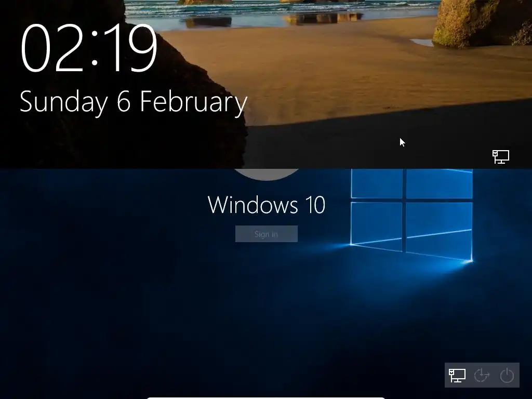532x399 pixels.
Task: Click the 02:19 lock screen clock
Action: pyautogui.click(x=89, y=48)
